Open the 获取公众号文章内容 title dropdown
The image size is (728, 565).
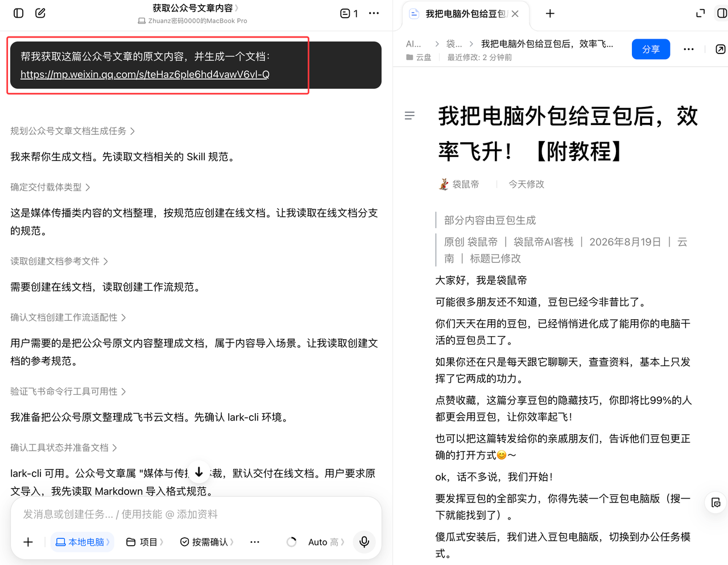(196, 8)
